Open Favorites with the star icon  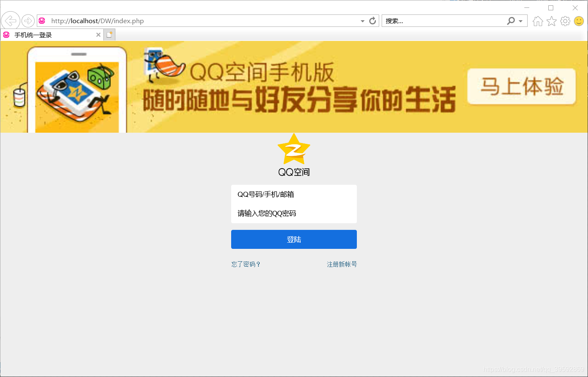552,21
